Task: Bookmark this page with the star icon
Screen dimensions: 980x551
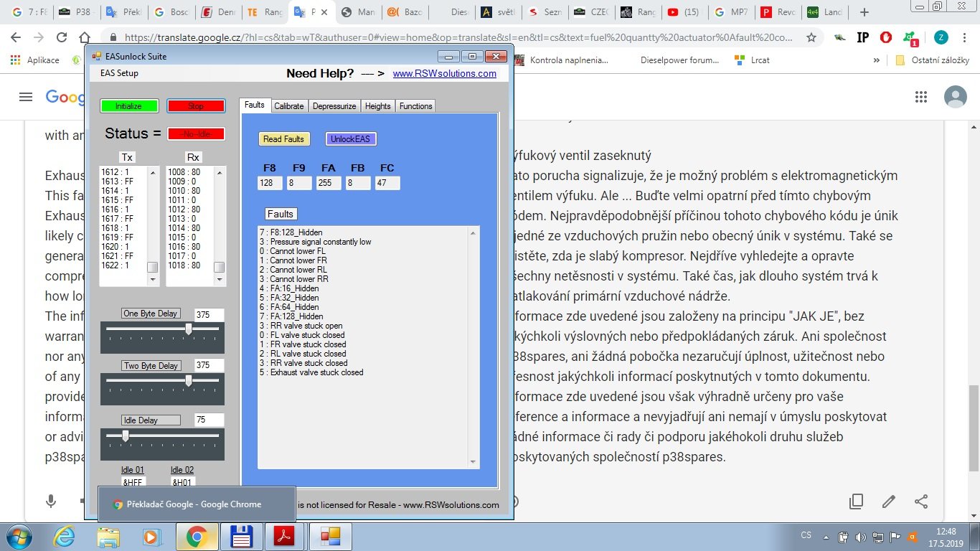Action: (811, 37)
